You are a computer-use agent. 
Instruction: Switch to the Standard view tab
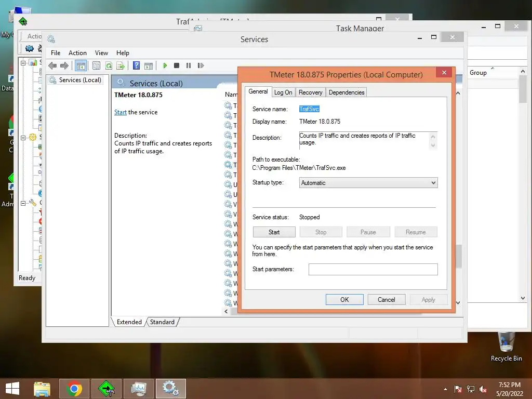tap(162, 322)
